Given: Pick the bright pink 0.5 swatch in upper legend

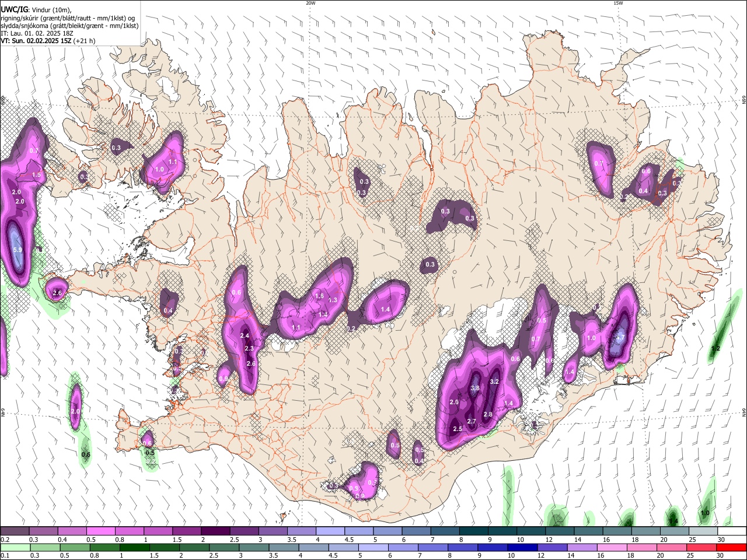Looking at the screenshot, I should pos(100,531).
